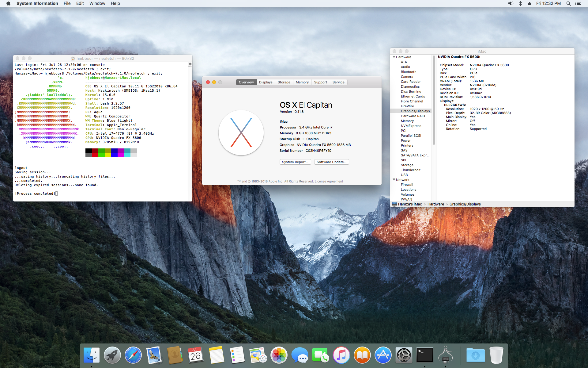The height and width of the screenshot is (368, 588).
Task: Open Safari from the Dock
Action: coord(133,355)
